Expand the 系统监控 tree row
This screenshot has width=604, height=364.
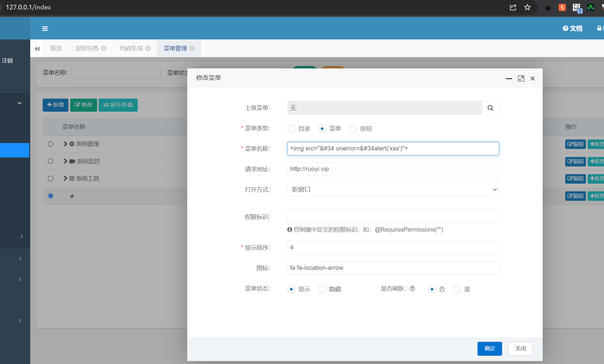coord(65,161)
